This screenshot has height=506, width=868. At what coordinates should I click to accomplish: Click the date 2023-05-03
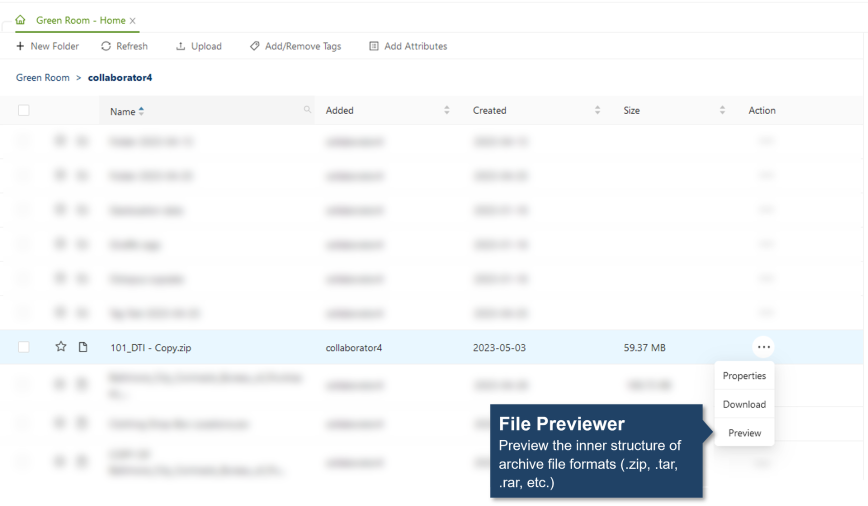click(499, 348)
